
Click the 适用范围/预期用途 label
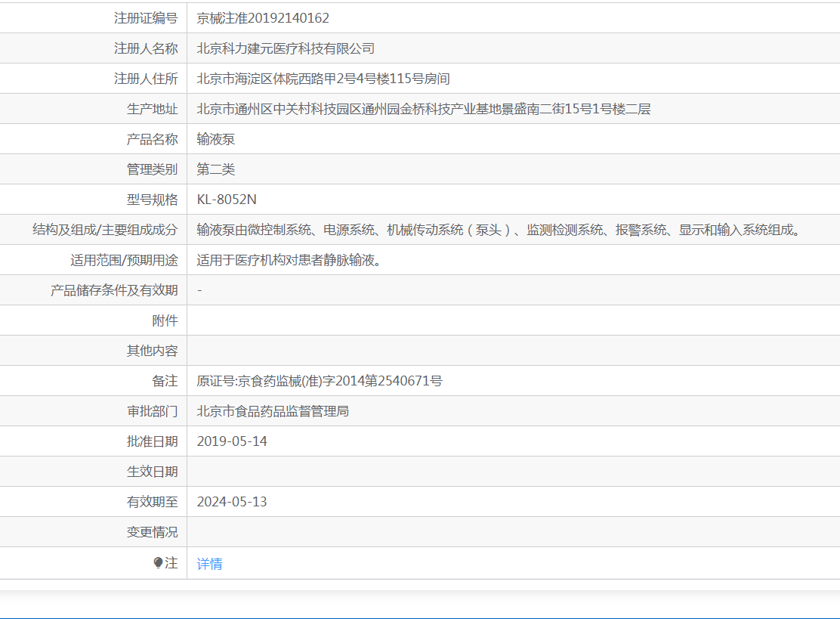coord(124,260)
